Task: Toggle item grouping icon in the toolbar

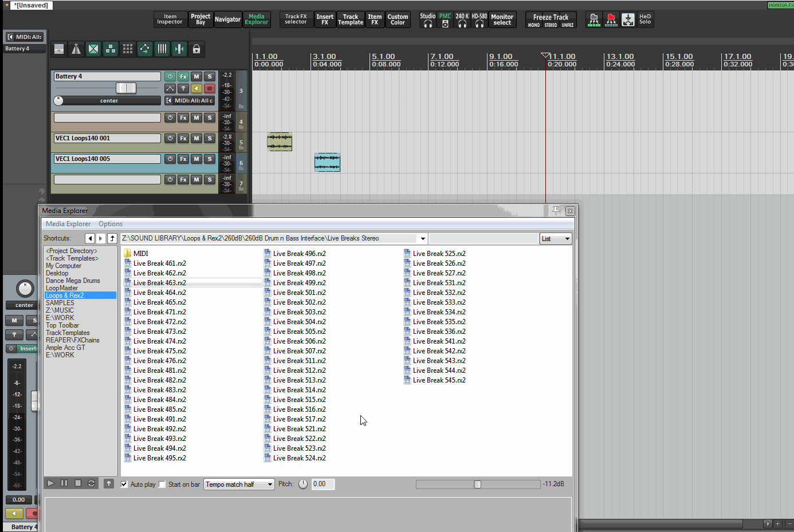Action: click(111, 49)
